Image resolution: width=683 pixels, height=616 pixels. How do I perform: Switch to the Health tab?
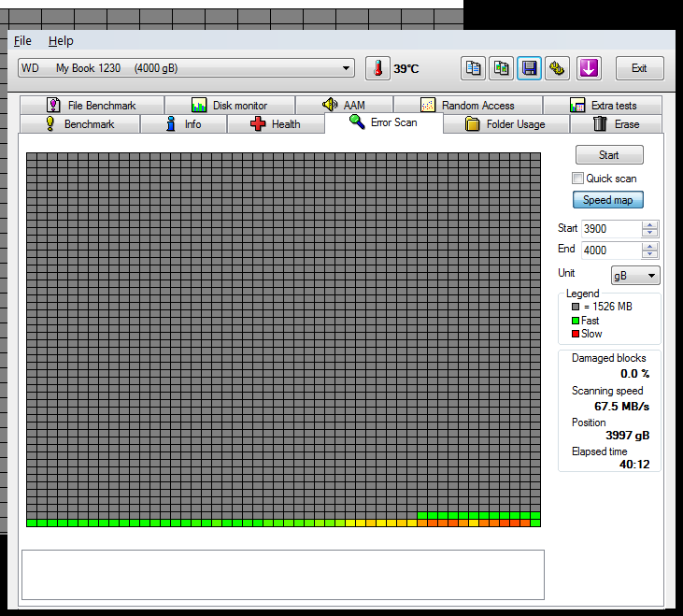click(276, 123)
